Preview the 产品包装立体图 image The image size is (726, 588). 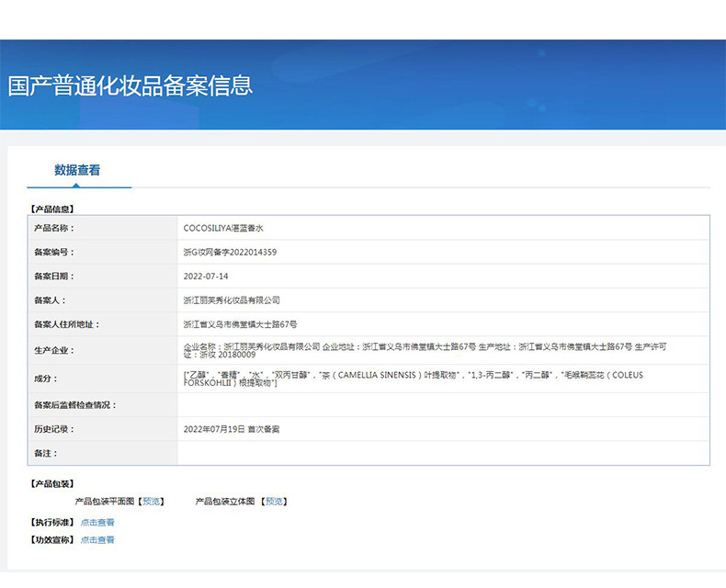coord(274,502)
